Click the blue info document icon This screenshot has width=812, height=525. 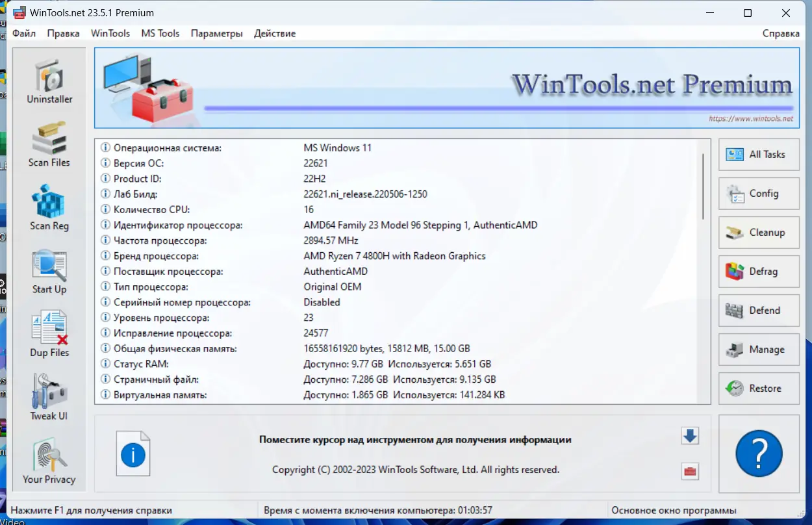(x=133, y=454)
